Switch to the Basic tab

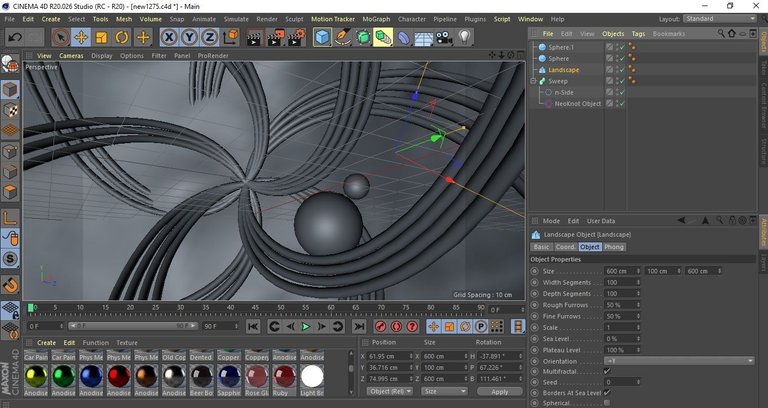pyautogui.click(x=541, y=247)
